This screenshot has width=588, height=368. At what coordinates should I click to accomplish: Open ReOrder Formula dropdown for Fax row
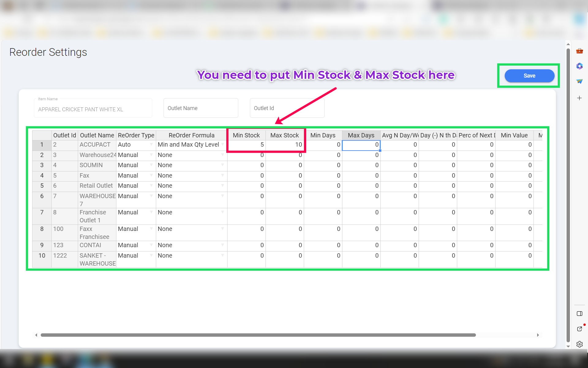(x=223, y=175)
